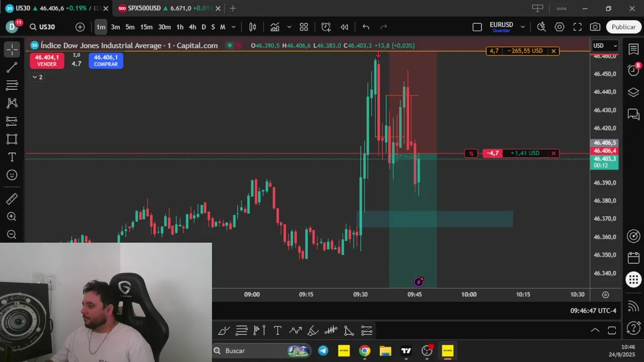Open the USD currency dropdown
Viewport: 644px width, 362px height.
coord(605,46)
